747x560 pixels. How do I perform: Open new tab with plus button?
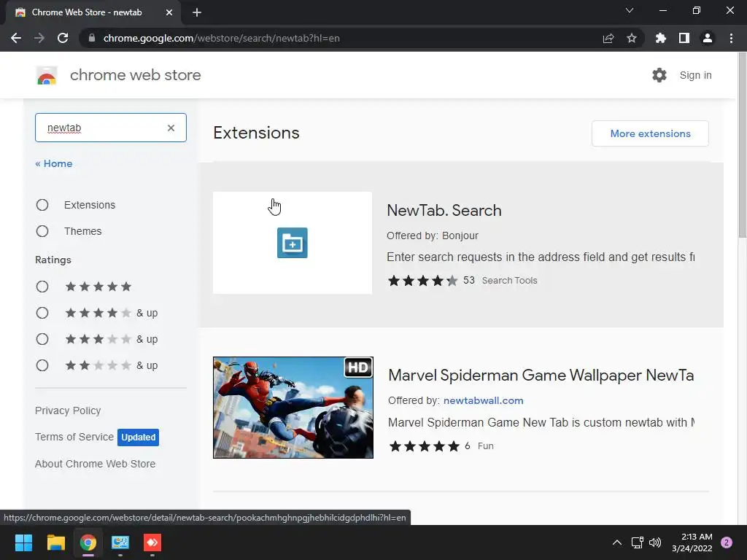pos(197,12)
